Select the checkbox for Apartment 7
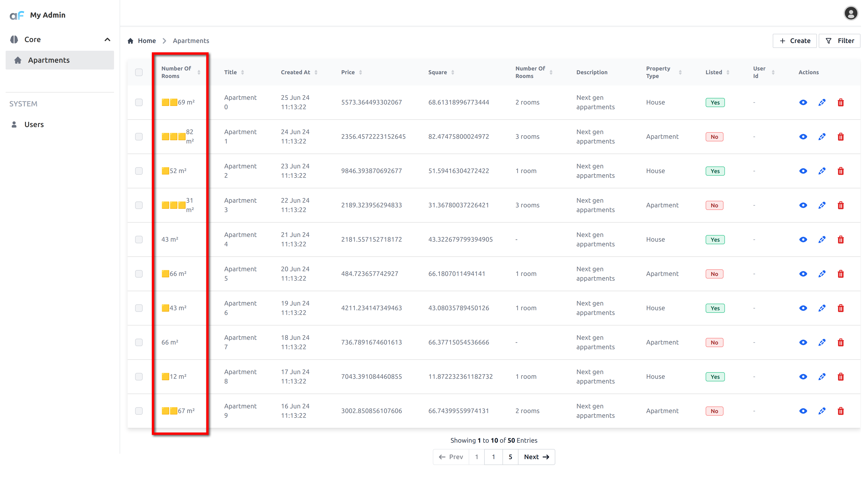This screenshot has width=868, height=480. click(x=139, y=342)
